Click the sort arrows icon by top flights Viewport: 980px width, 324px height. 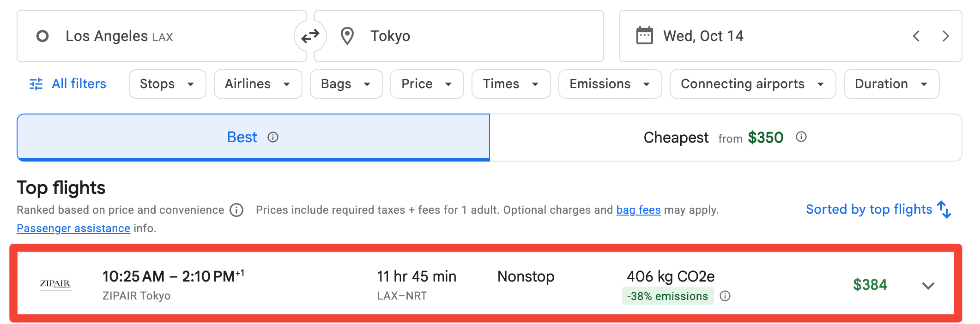[x=944, y=210]
